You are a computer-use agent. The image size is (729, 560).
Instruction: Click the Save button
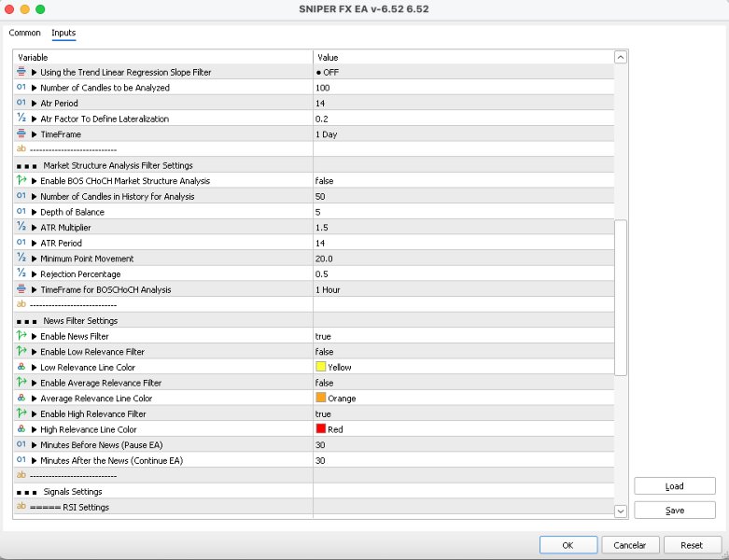point(675,511)
